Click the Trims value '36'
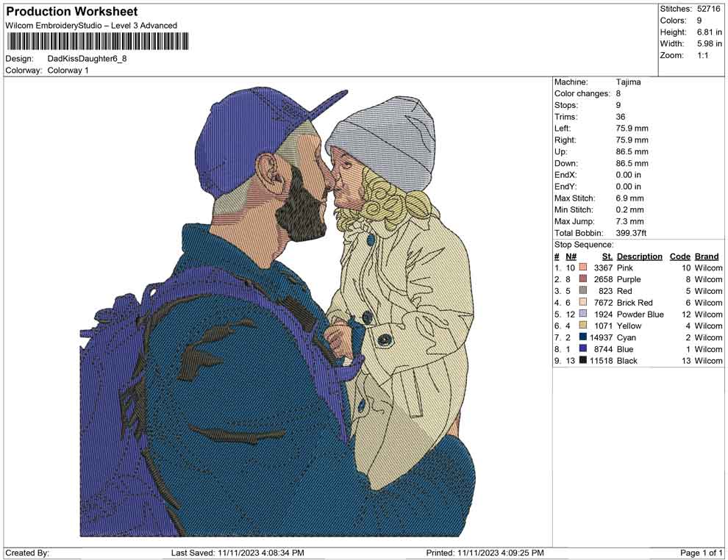Viewport: 728px width, 560px height. pos(621,116)
